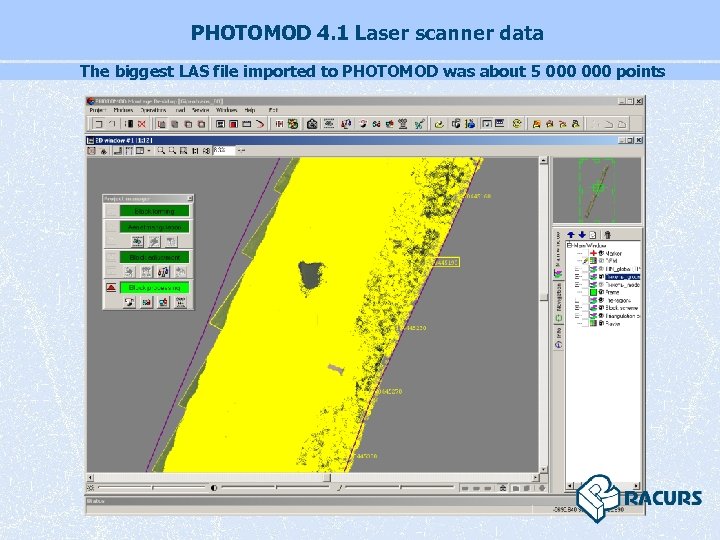Click the teal scissors-like icon in toolbar

419,124
